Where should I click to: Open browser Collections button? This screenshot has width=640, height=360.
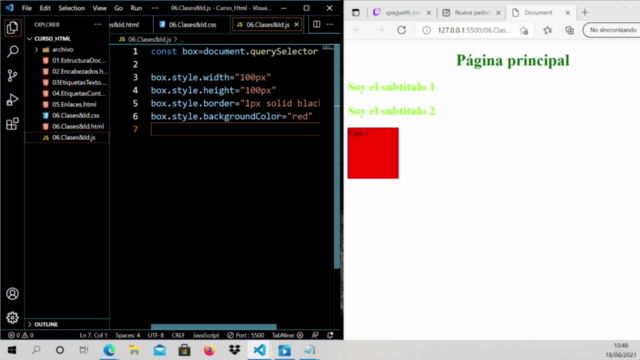(x=569, y=30)
